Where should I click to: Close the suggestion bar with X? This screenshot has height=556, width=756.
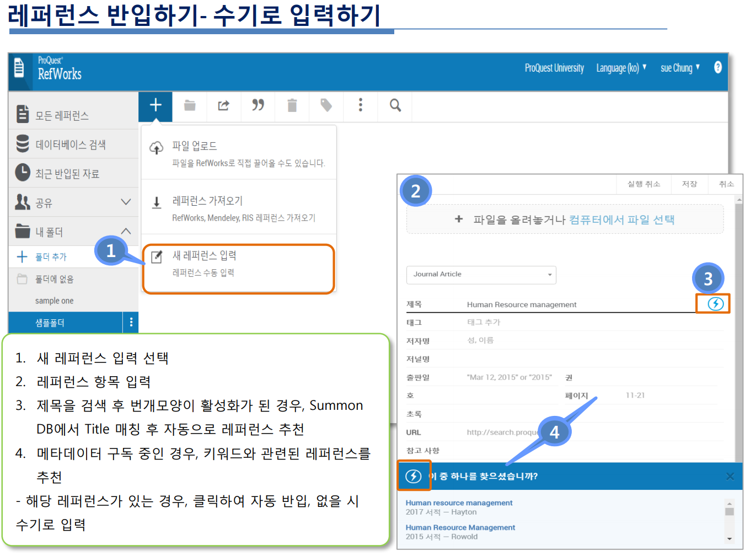tap(730, 477)
